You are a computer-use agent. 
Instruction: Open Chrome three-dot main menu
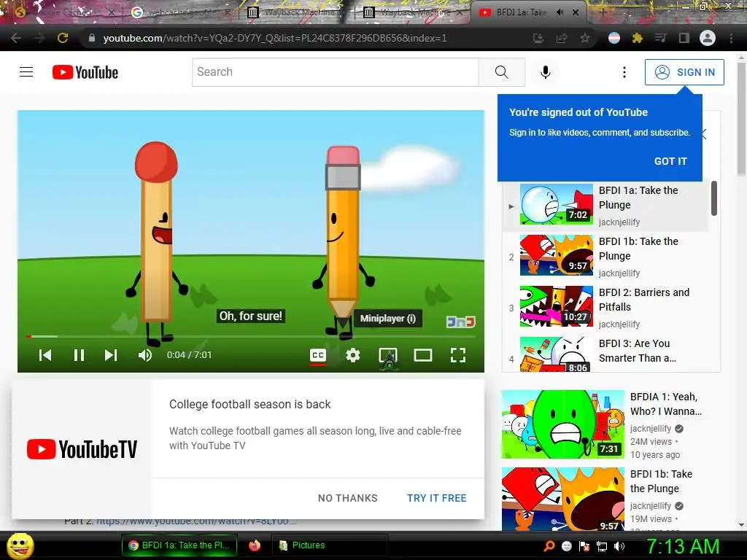pos(731,38)
